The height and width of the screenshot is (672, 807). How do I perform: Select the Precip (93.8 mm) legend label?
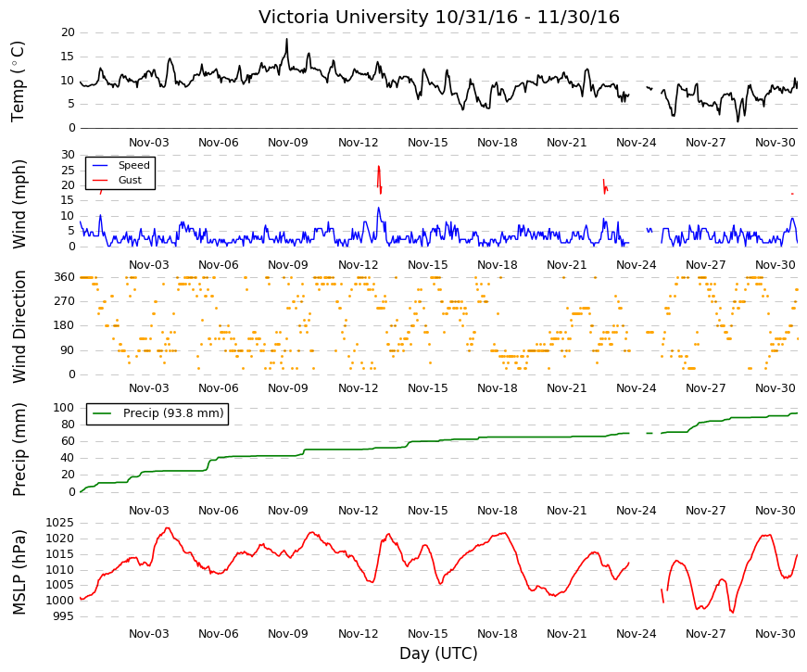pos(173,413)
